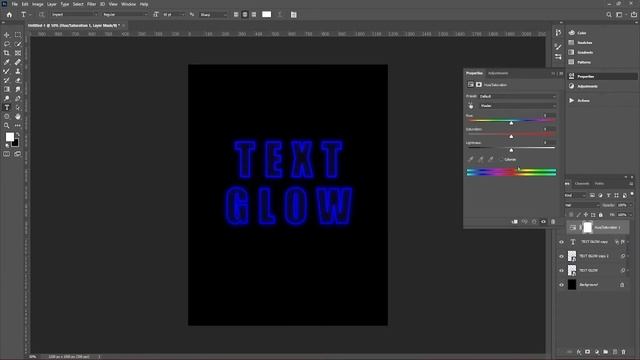Hide the TEXT GLOW layer

point(562,271)
